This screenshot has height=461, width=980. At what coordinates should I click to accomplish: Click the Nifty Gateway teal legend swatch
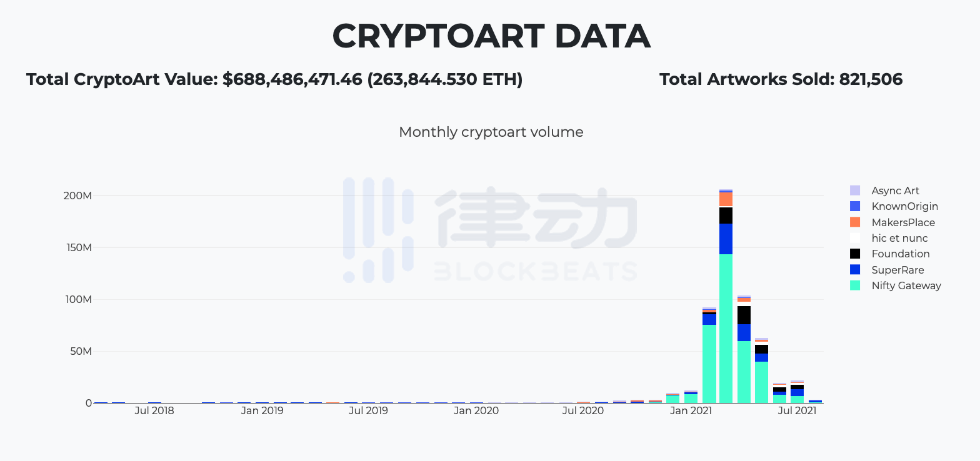click(x=855, y=285)
